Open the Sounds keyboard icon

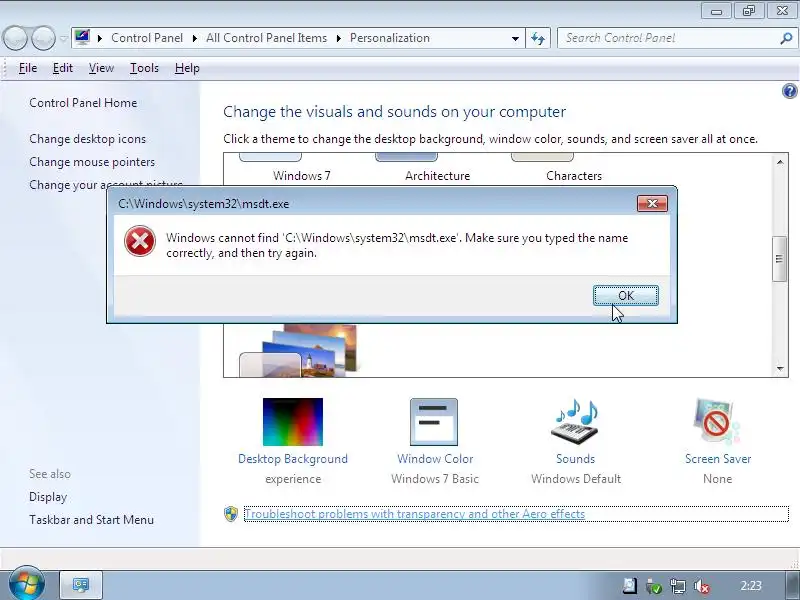click(x=575, y=422)
